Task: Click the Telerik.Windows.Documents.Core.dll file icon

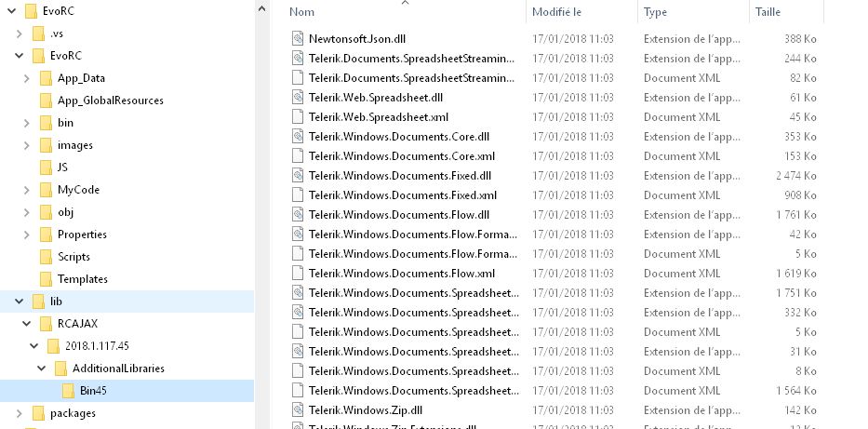Action: 298,137
